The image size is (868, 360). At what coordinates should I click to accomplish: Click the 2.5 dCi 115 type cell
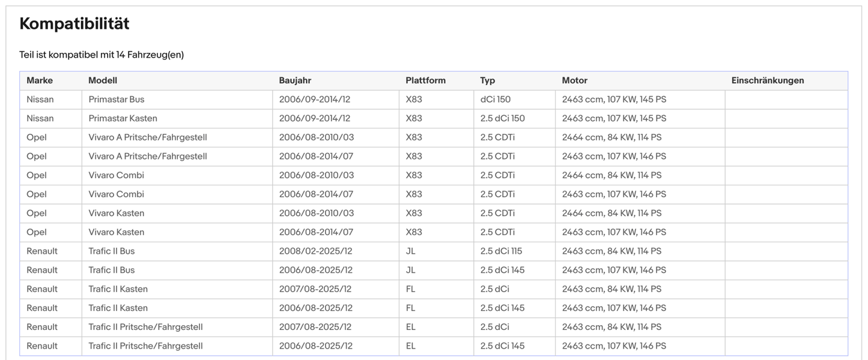[502, 251]
